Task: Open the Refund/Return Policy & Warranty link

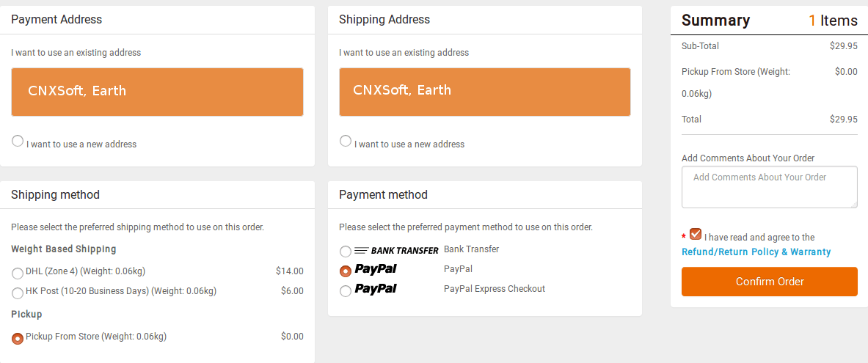Action: (x=756, y=252)
